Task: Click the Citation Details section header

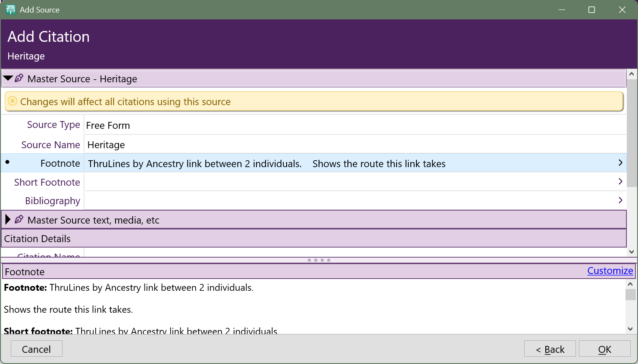Action: click(314, 238)
